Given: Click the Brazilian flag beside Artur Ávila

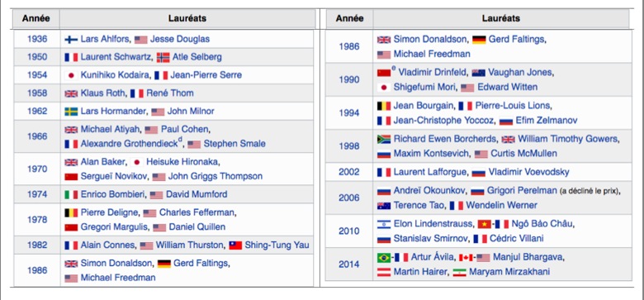Looking at the screenshot, I should (384, 258).
